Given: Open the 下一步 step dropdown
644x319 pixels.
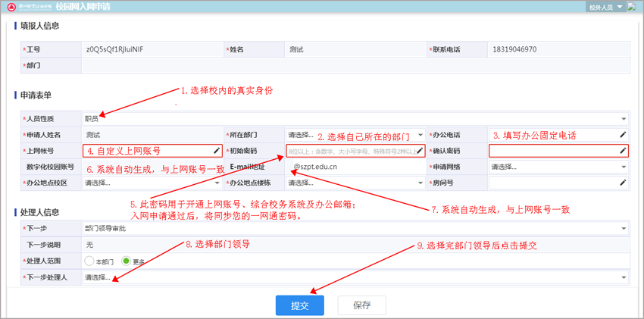Looking at the screenshot, I should coord(355,227).
